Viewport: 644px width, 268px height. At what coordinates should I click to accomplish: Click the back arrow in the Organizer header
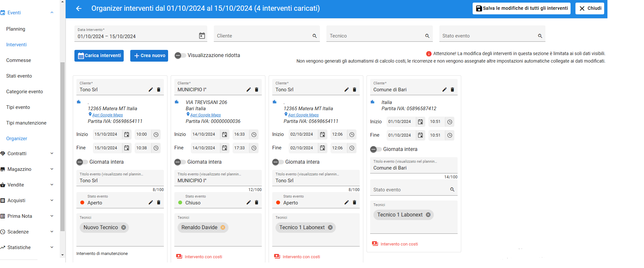[79, 8]
